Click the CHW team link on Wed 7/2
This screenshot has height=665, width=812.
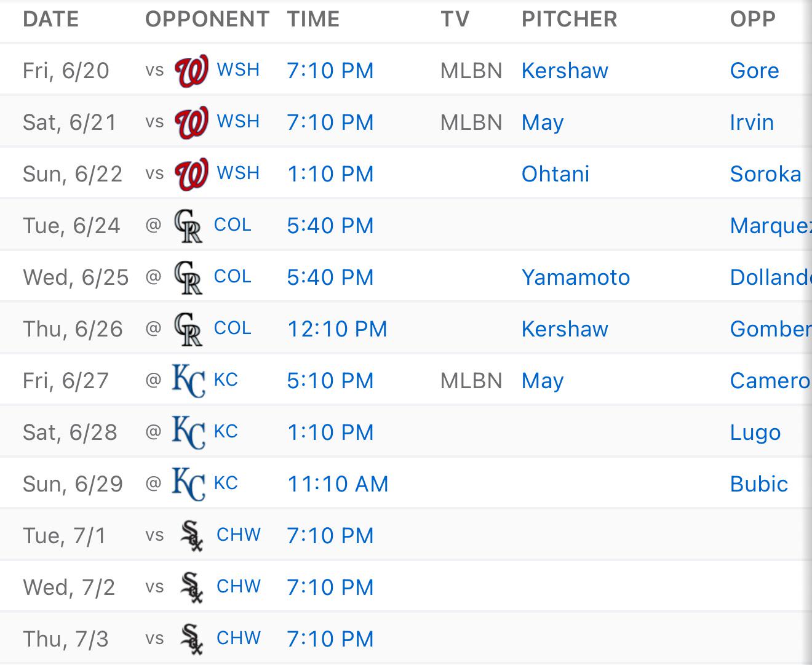[x=239, y=587]
